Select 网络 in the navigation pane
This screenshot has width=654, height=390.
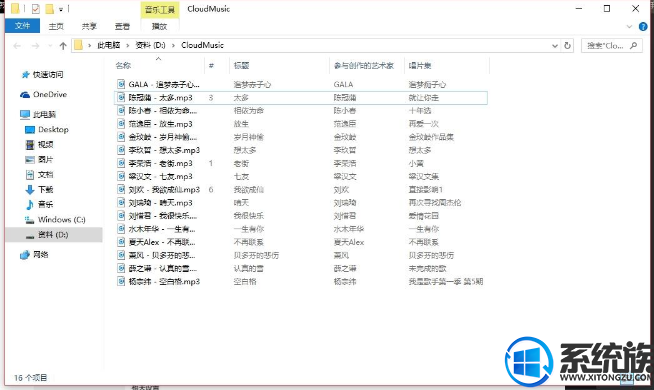(x=40, y=254)
